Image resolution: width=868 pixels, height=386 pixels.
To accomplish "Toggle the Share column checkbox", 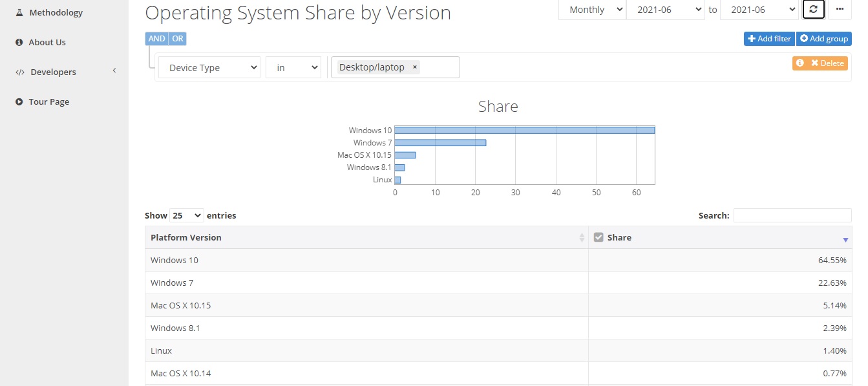I will click(x=598, y=237).
